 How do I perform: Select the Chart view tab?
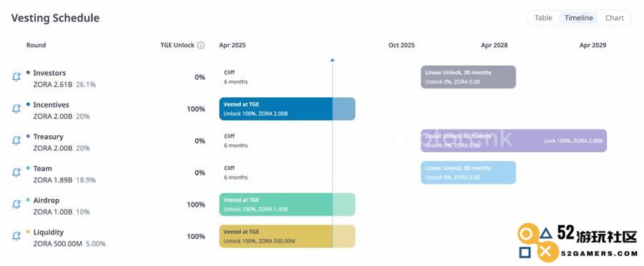pos(614,18)
